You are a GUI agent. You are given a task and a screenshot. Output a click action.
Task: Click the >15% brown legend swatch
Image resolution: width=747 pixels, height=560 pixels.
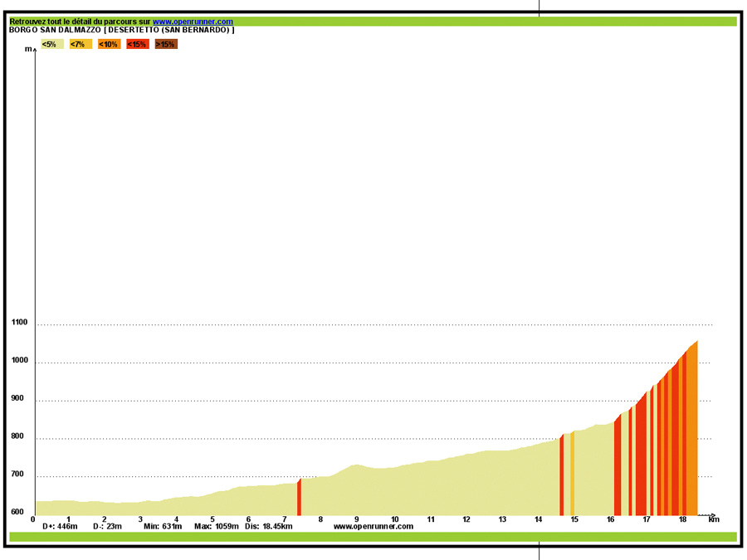pyautogui.click(x=166, y=44)
